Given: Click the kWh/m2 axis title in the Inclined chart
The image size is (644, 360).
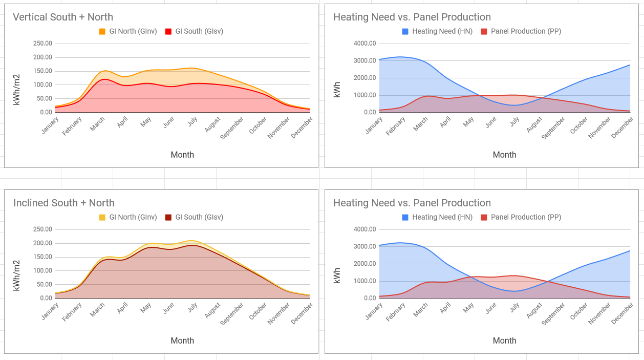Looking at the screenshot, I should 17,276.
